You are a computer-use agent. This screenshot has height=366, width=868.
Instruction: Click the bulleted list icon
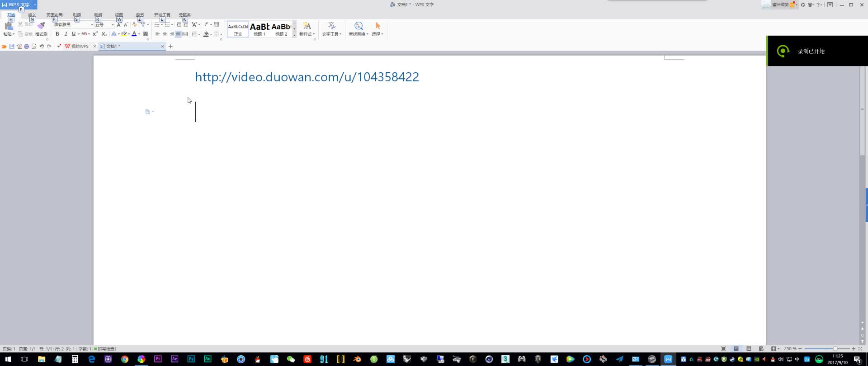pos(156,24)
